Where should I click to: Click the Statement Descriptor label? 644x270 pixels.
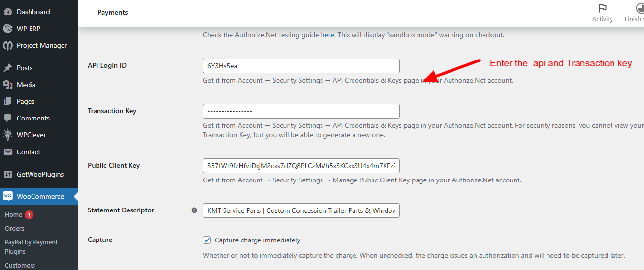click(121, 210)
